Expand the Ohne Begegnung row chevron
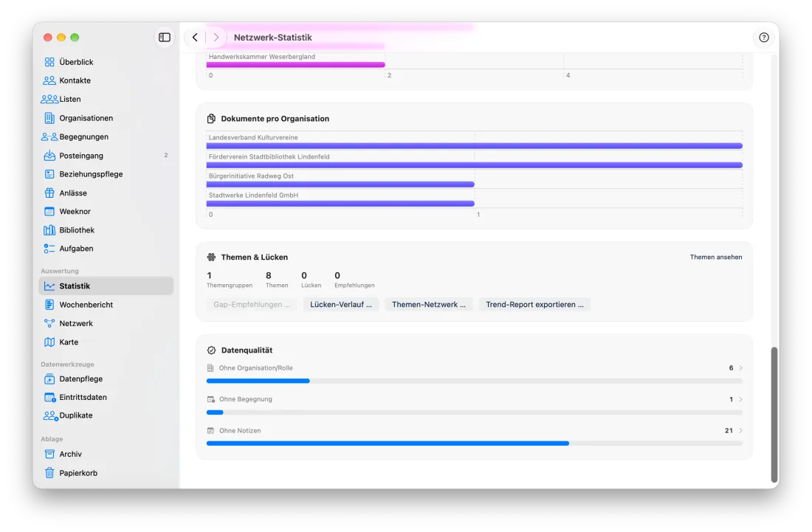Image resolution: width=812 pixels, height=532 pixels. click(x=740, y=399)
